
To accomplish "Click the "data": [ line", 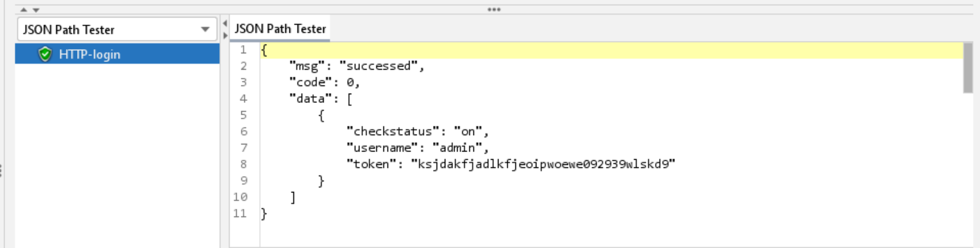I will point(321,99).
